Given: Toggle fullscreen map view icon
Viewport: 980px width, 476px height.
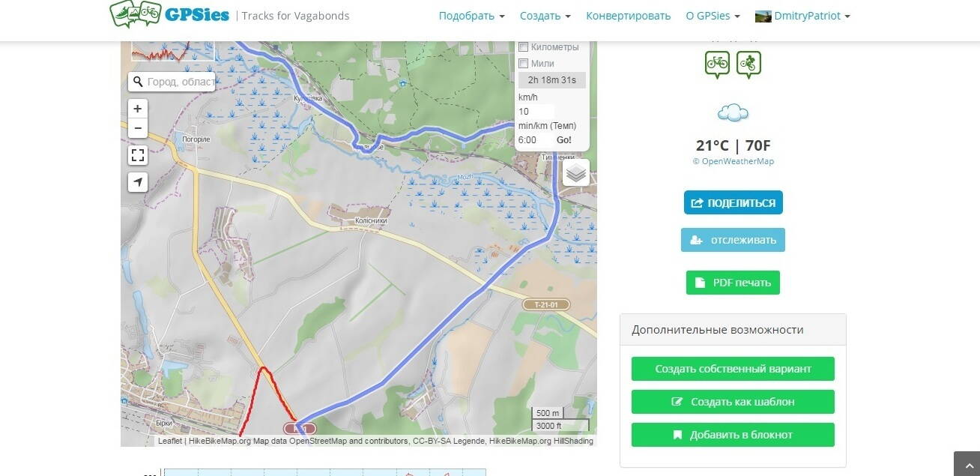Looking at the screenshot, I should point(138,155).
